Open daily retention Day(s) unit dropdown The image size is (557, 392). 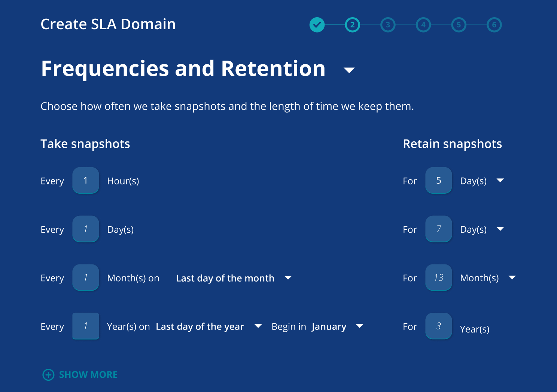tap(500, 229)
